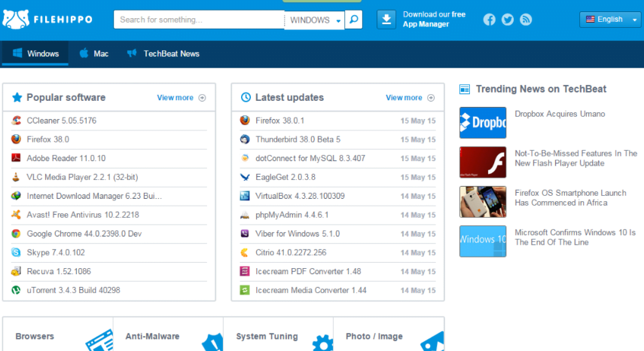Click View more in Popular software
Image resolution: width=644 pixels, height=351 pixels.
click(181, 98)
